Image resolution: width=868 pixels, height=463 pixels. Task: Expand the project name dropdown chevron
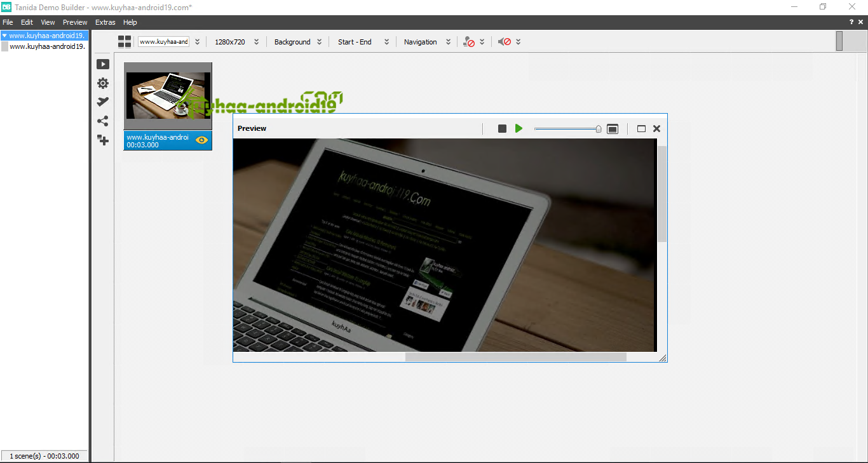[x=197, y=42]
